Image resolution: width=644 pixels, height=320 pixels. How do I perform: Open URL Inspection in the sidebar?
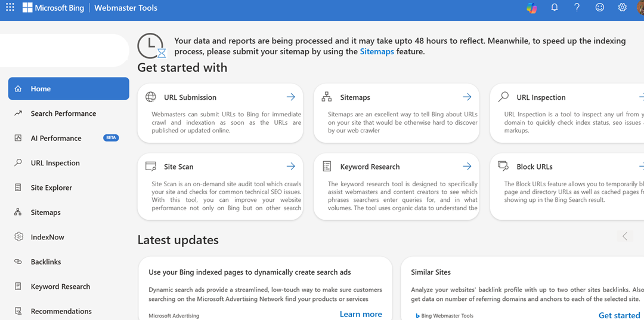[x=69, y=163]
